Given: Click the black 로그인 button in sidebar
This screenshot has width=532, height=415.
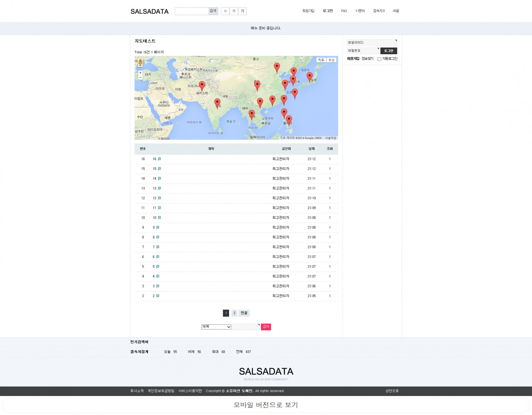Looking at the screenshot, I should (x=388, y=51).
